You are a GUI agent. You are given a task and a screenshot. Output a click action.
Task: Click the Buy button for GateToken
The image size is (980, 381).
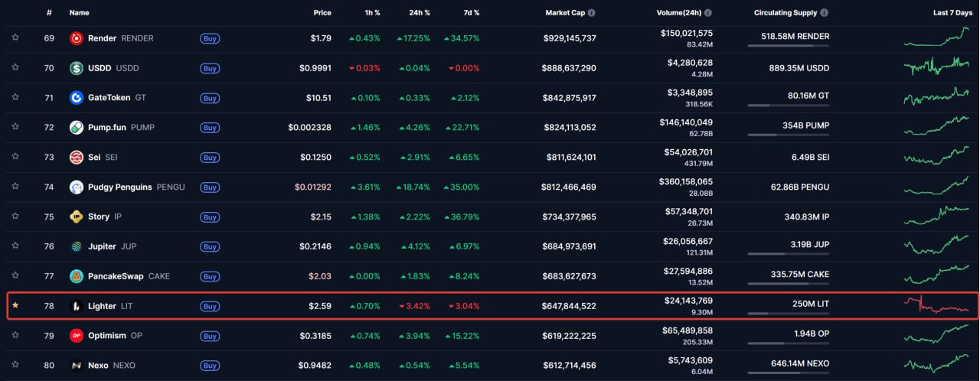(210, 98)
